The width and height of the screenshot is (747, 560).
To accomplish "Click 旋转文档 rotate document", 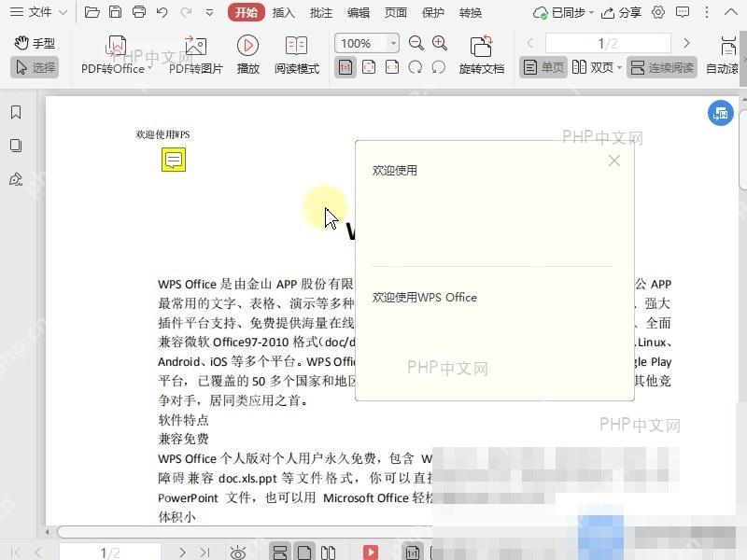I will 482,55.
